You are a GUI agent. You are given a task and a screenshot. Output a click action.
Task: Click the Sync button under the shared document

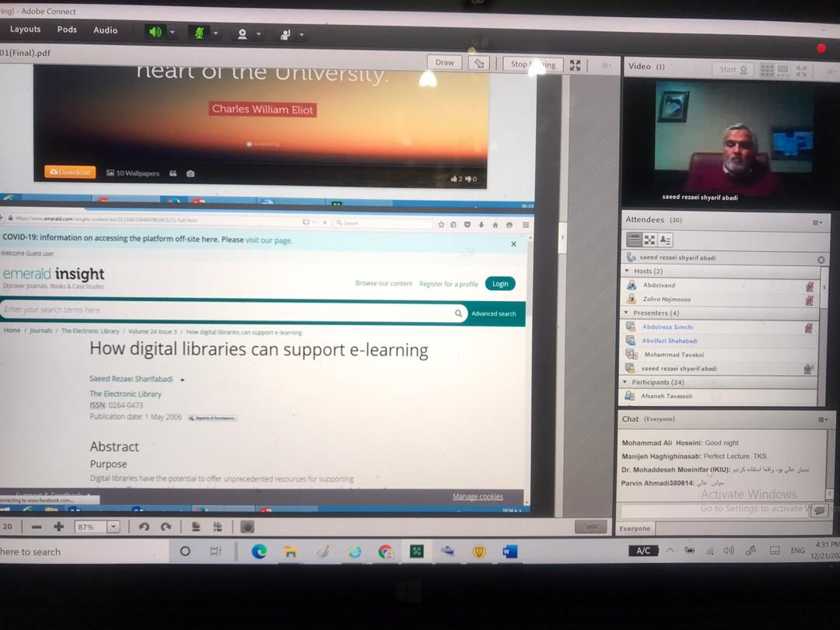(x=591, y=527)
